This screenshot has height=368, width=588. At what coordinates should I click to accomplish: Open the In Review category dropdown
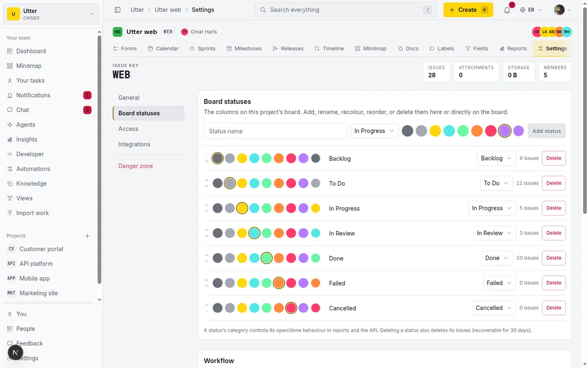coord(494,233)
